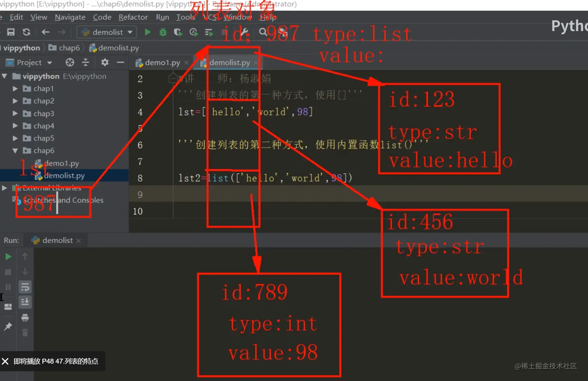Open the Edit menu
Image resolution: width=588 pixels, height=381 pixels.
(16, 17)
